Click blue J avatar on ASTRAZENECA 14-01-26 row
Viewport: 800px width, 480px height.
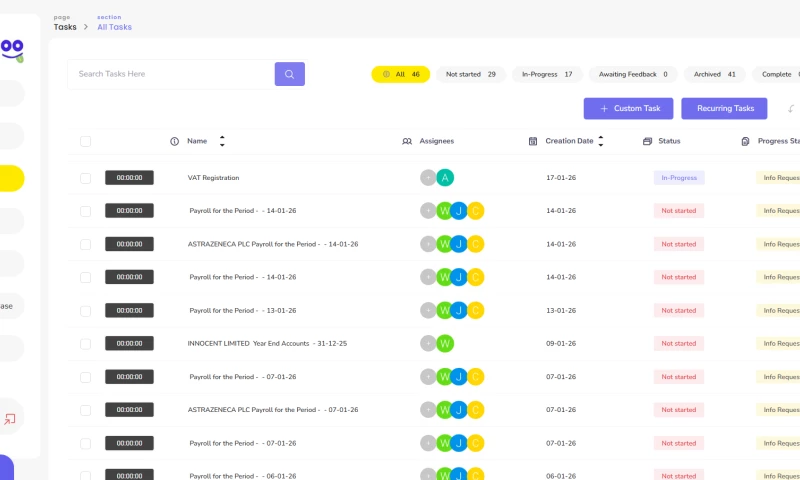pos(459,244)
